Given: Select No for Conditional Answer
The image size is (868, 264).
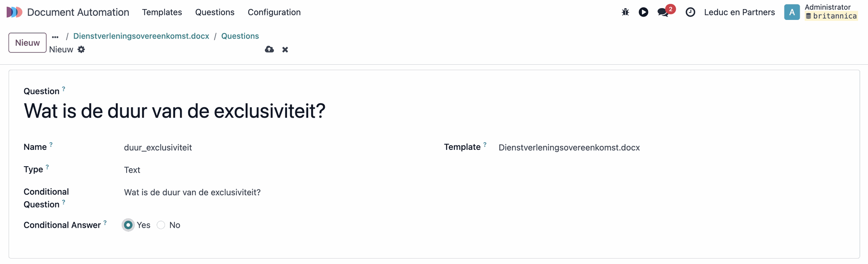Looking at the screenshot, I should click(x=161, y=225).
